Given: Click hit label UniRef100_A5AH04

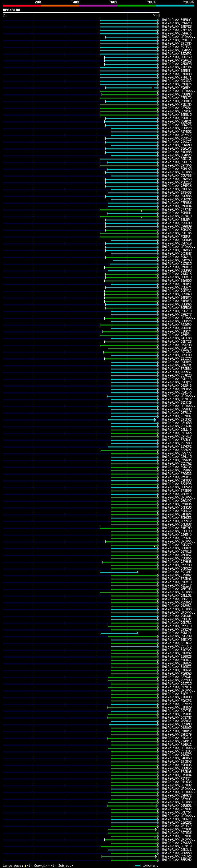Looking at the screenshot, I should (x=176, y=88).
